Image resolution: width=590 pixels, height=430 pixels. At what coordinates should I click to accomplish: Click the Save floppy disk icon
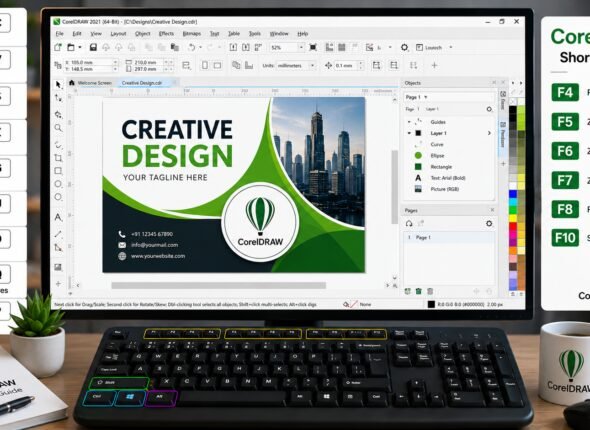tap(93, 47)
